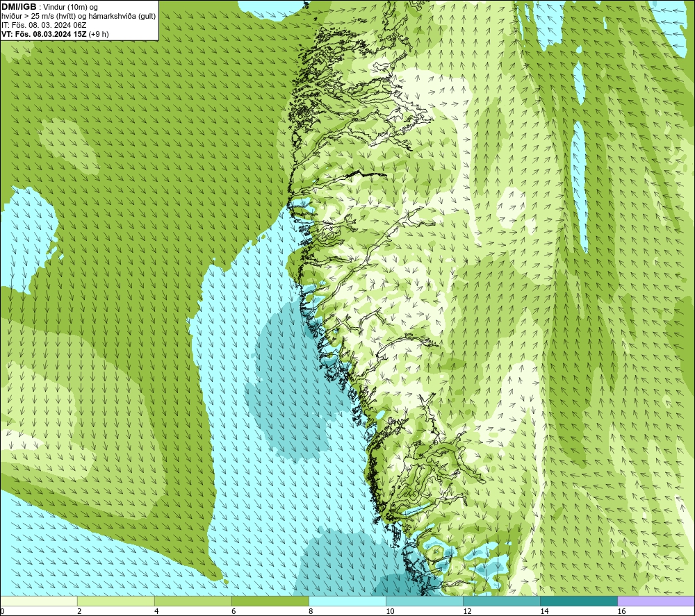Click the dark teal 14–16 m/s legend swatch

pyautogui.click(x=579, y=601)
